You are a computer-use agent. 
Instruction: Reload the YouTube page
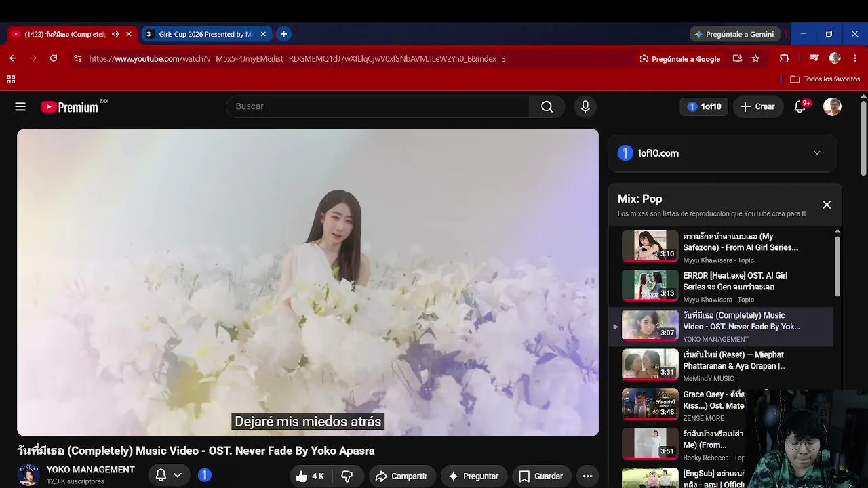pyautogui.click(x=54, y=58)
